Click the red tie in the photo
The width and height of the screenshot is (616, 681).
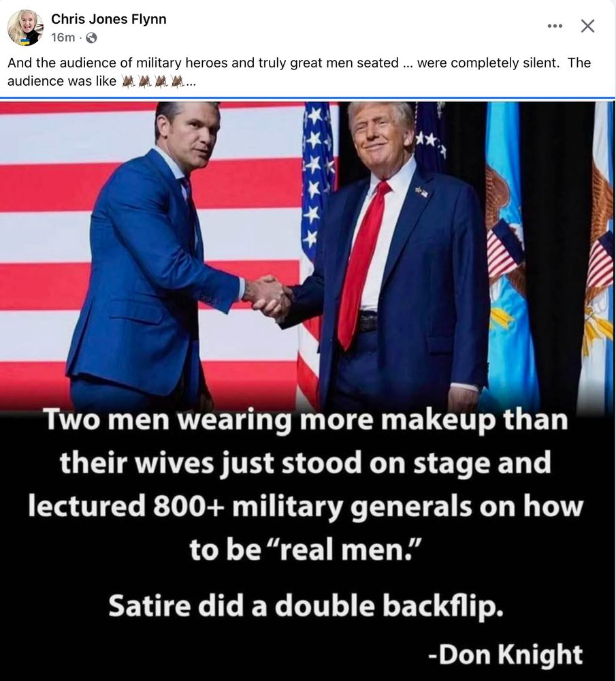[361, 266]
